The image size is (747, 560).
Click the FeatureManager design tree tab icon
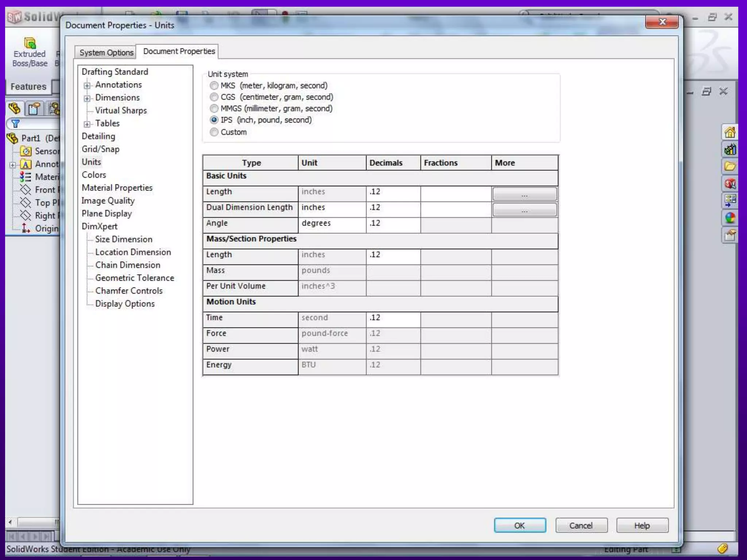pyautogui.click(x=15, y=108)
